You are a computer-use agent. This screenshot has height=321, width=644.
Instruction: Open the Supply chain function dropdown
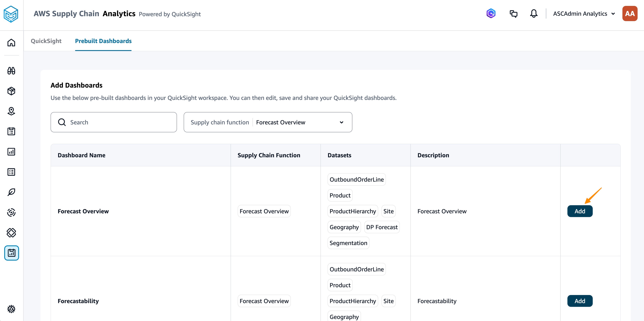268,122
